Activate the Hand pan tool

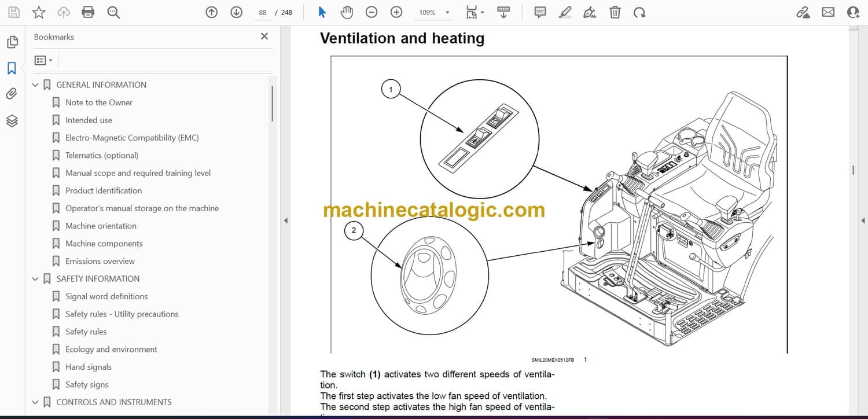pos(347,12)
